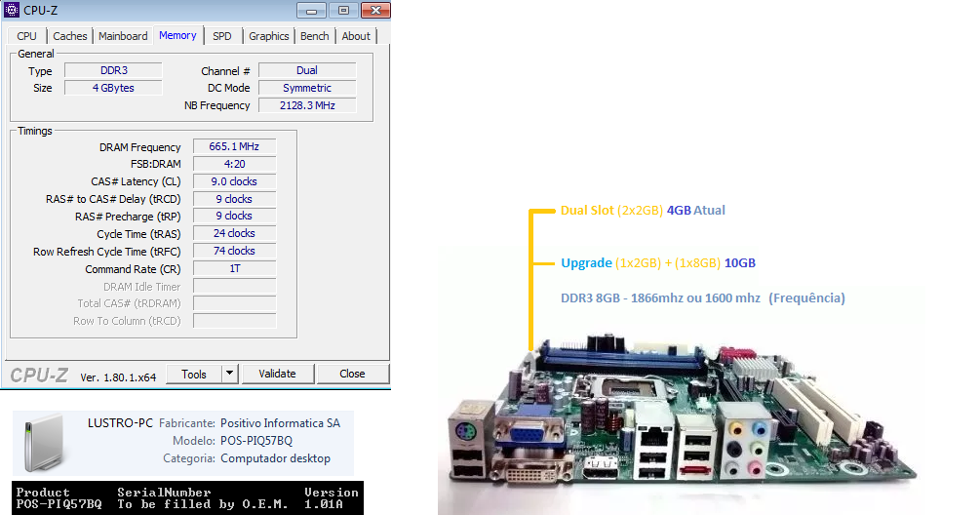Viewport: 980px width, 515px height.
Task: Click the CPU-Z logo text at bottom
Action: tap(39, 375)
